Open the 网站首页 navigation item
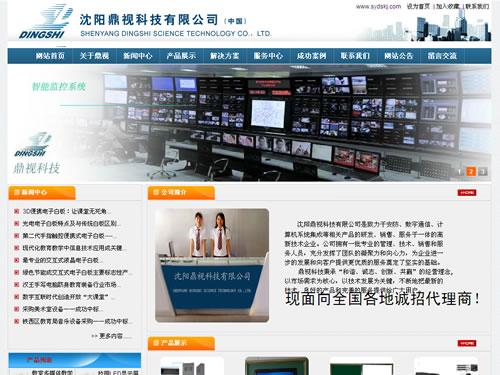 (x=50, y=56)
